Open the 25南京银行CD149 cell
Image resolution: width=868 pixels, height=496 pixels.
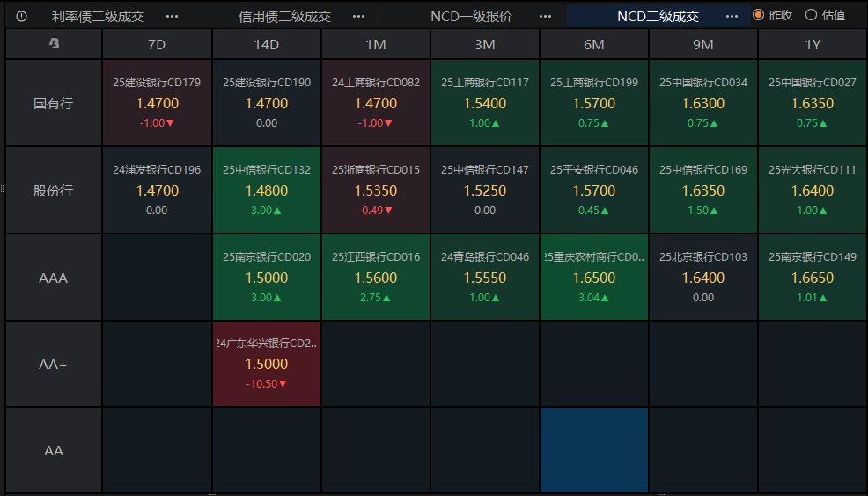[813, 277]
